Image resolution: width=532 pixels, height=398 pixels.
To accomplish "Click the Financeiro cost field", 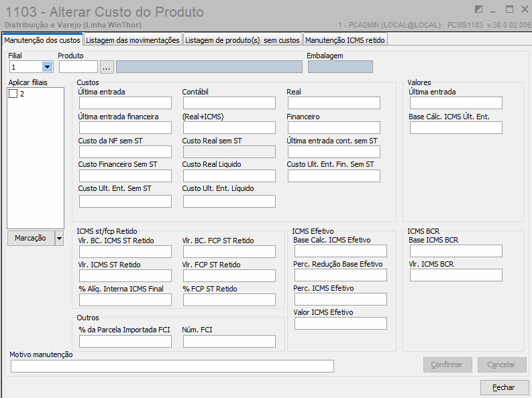I will click(x=334, y=128).
